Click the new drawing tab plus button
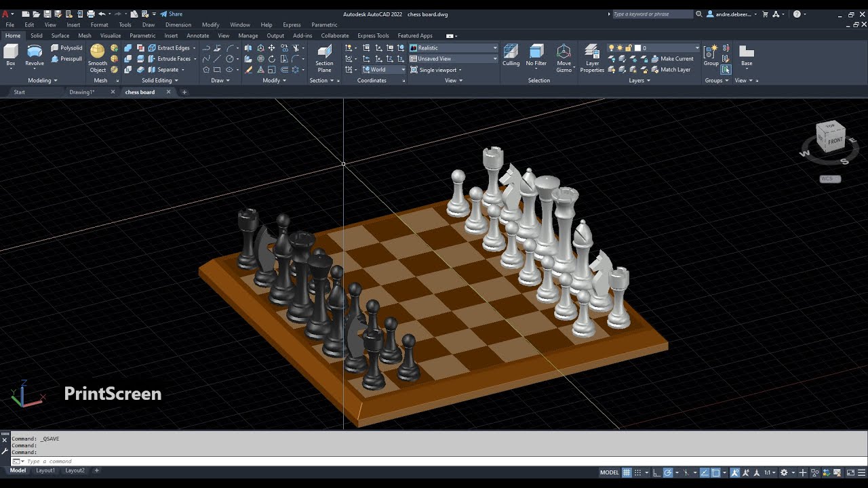 (184, 92)
